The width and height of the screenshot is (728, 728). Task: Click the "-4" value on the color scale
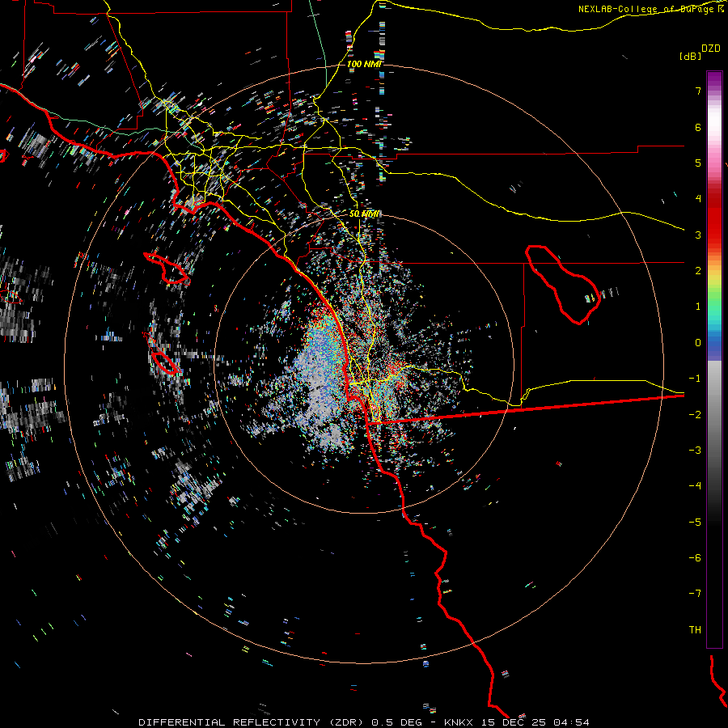(695, 486)
